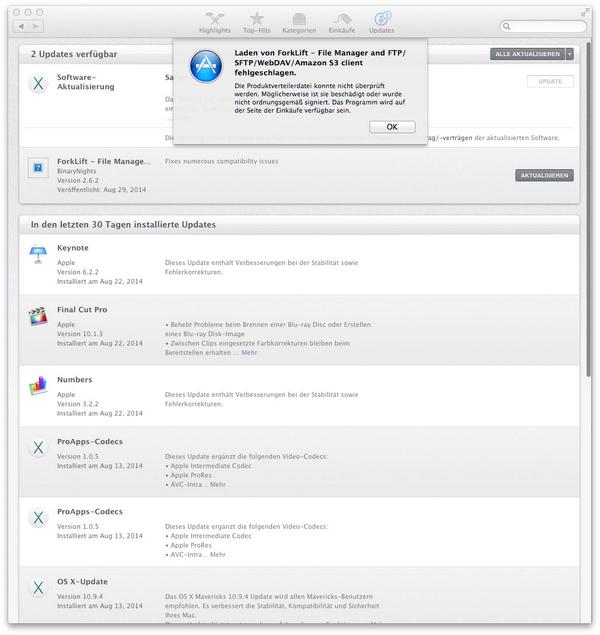Screen dimensions: 600x635
Task: Click the Update button for Software-Aktualisierung
Action: point(550,81)
